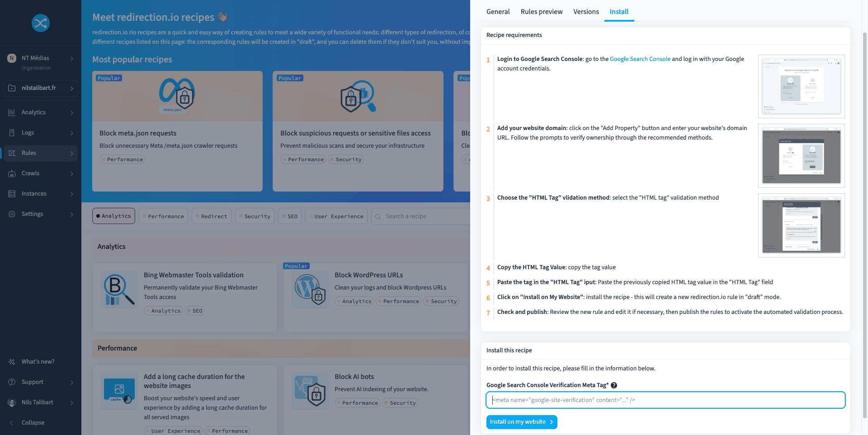Expand the Crawls menu chevron
This screenshot has height=435, width=868.
click(x=72, y=174)
